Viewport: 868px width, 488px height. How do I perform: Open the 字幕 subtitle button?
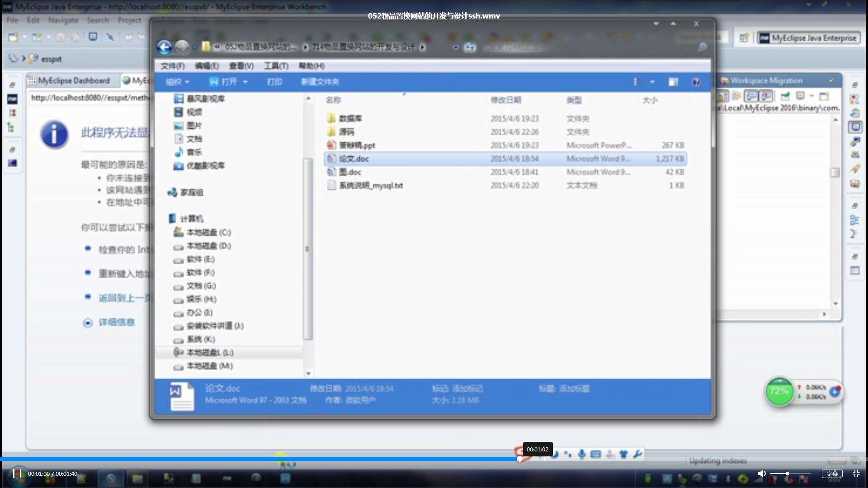(832, 474)
